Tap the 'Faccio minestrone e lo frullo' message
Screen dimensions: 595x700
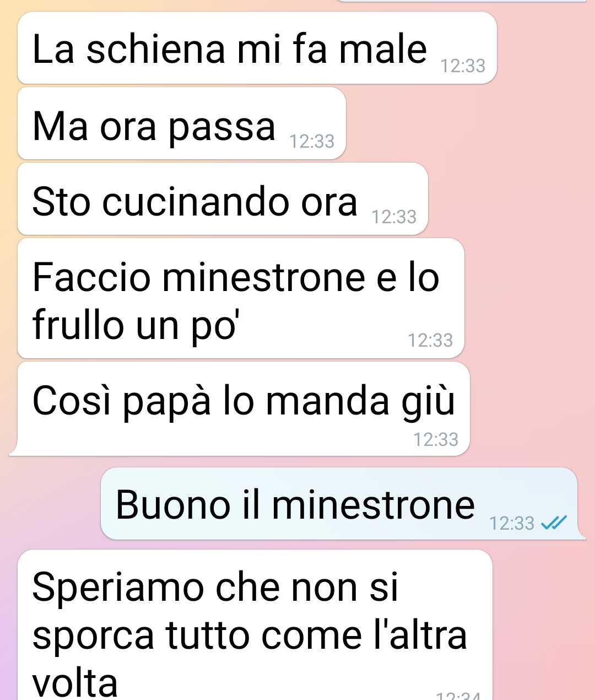pos(241,298)
